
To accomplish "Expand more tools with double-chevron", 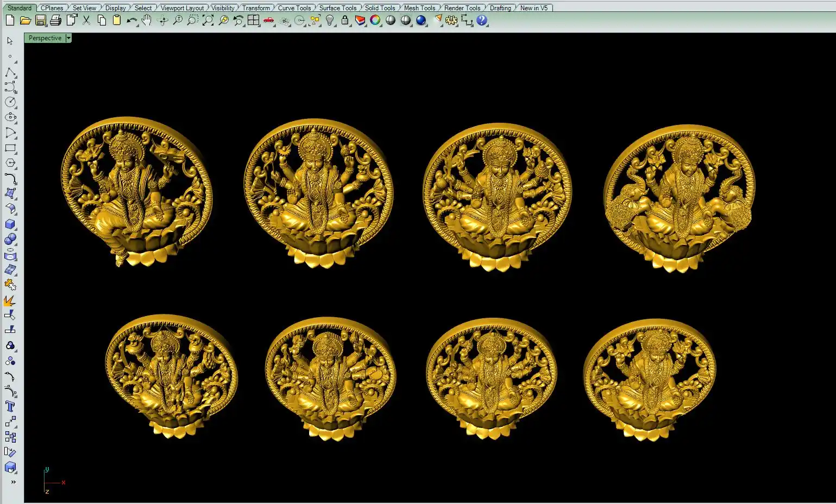I will (x=13, y=482).
